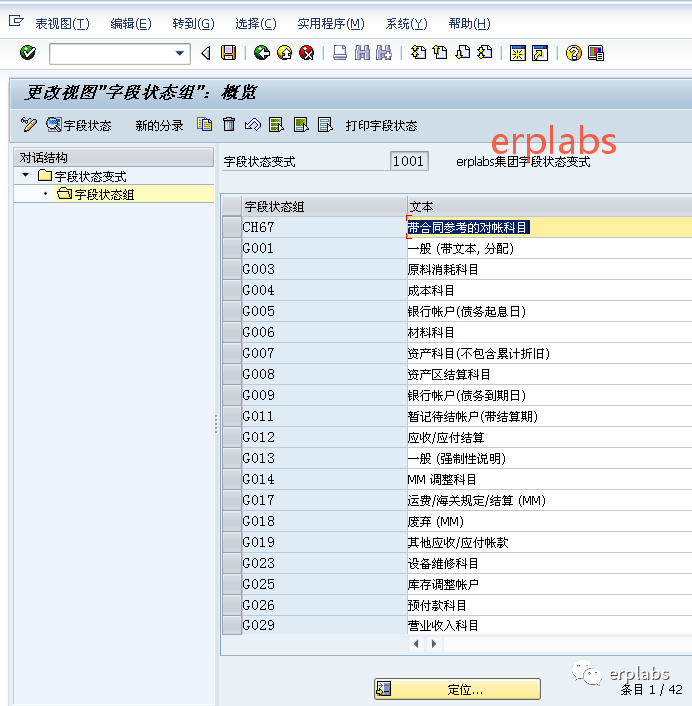Select row marker for G005

232,311
